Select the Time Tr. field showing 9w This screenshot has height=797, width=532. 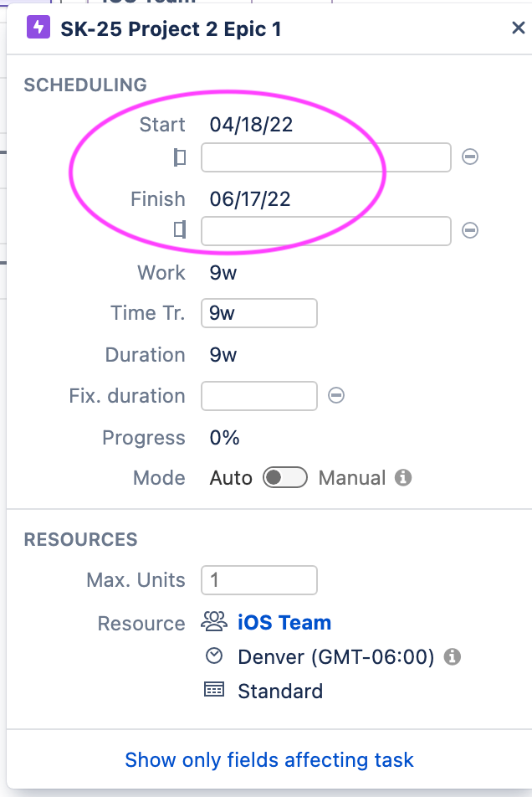click(258, 312)
